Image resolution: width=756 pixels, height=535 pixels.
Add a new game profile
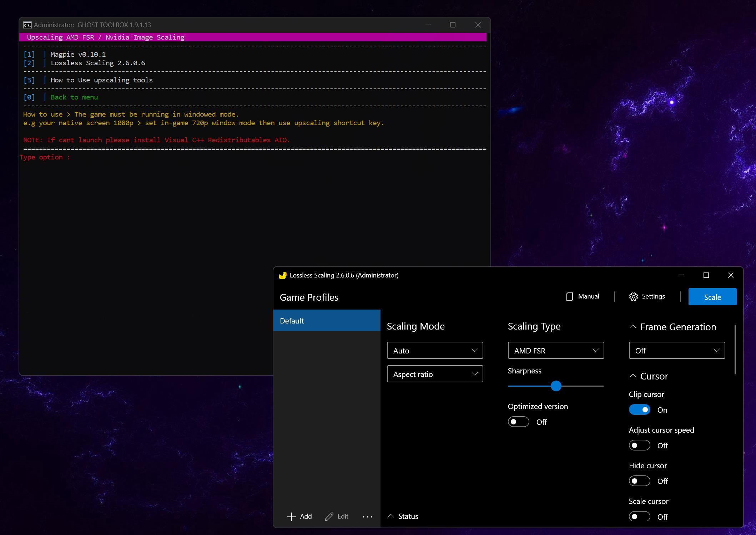point(300,516)
